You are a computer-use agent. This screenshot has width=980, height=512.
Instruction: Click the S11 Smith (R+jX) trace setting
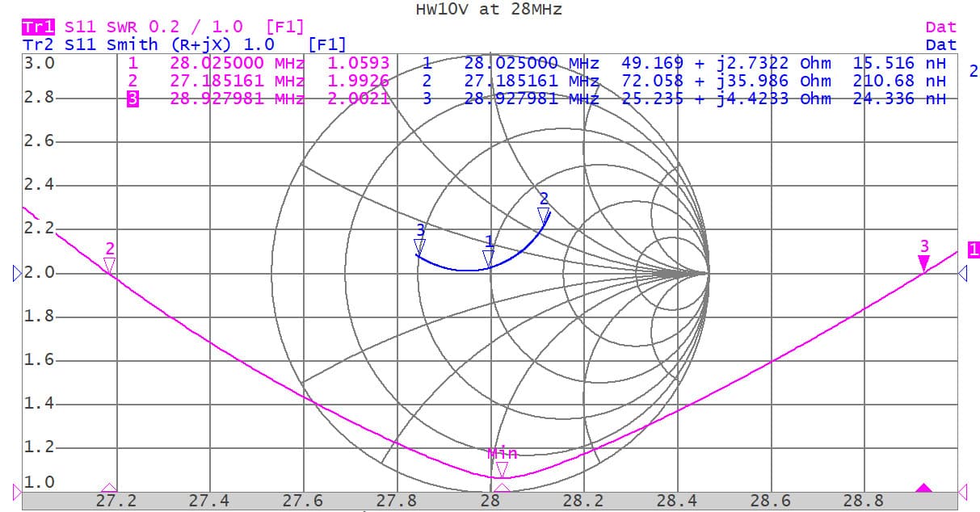[169, 45]
